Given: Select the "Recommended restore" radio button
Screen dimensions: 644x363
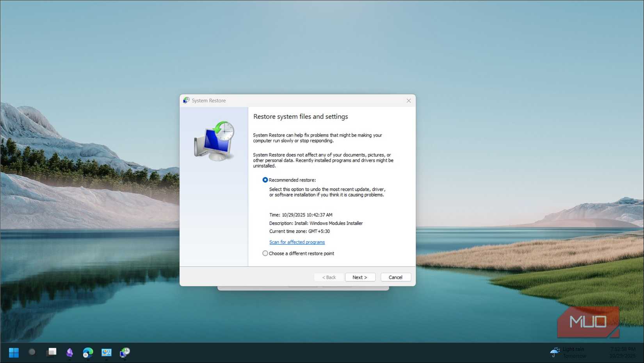Looking at the screenshot, I should pos(265,180).
